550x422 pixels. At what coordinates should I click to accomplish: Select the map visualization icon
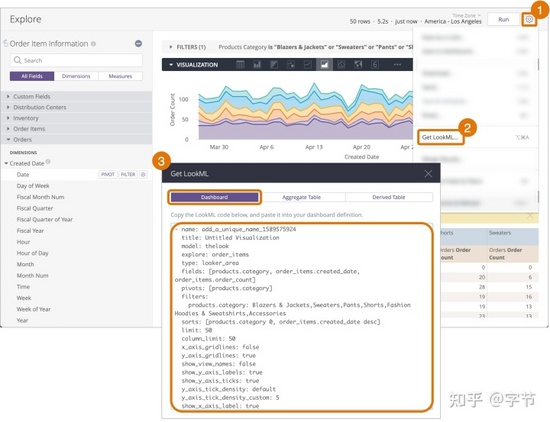(x=358, y=65)
